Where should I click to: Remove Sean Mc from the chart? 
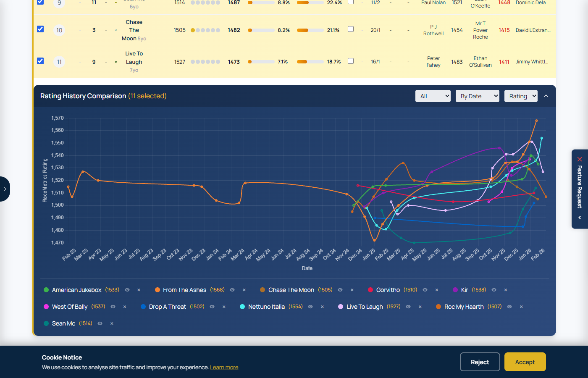111,323
